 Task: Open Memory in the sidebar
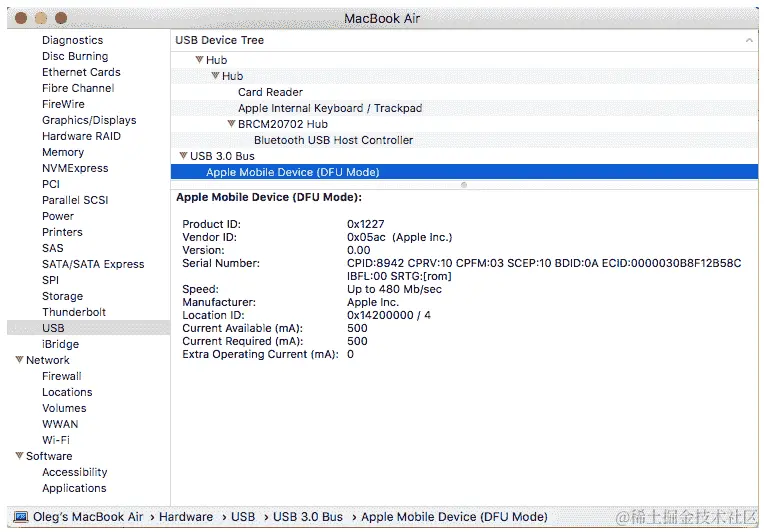(x=63, y=152)
